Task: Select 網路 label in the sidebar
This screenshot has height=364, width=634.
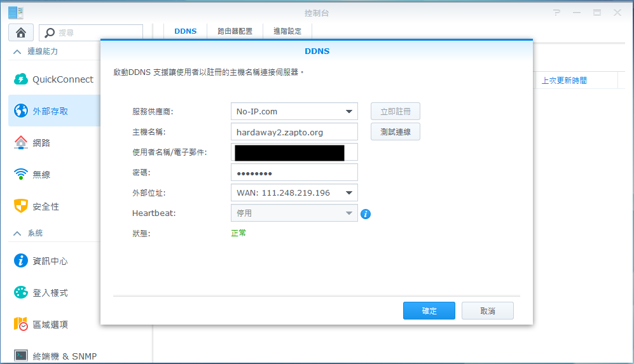Action: pos(41,143)
